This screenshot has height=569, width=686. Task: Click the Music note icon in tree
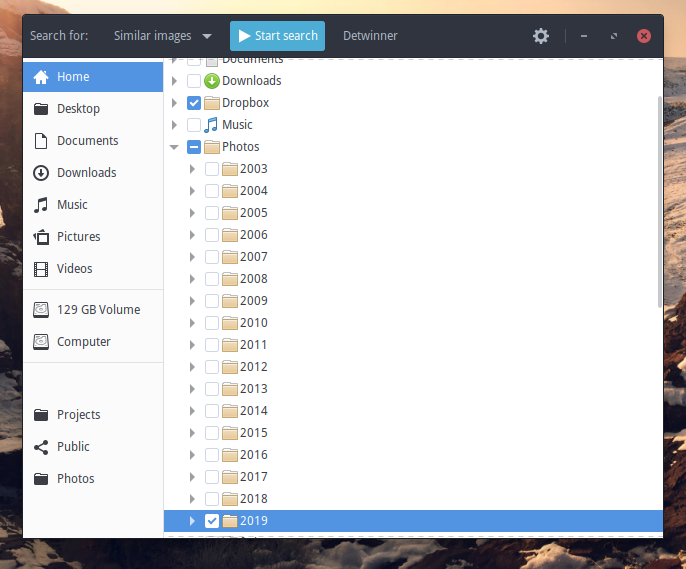[x=211, y=125]
